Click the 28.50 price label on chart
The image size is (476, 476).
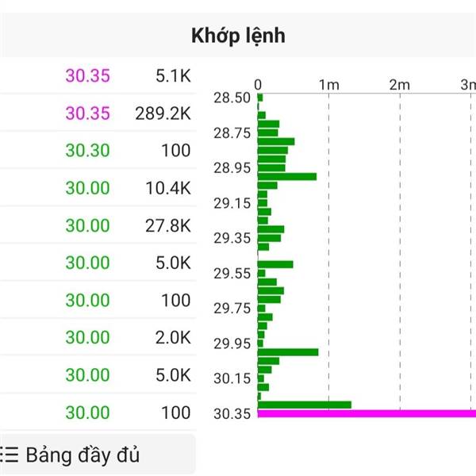pyautogui.click(x=232, y=98)
